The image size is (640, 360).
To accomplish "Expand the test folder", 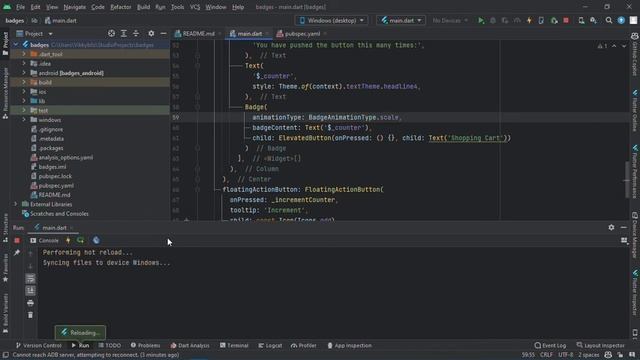I will [x=24, y=110].
